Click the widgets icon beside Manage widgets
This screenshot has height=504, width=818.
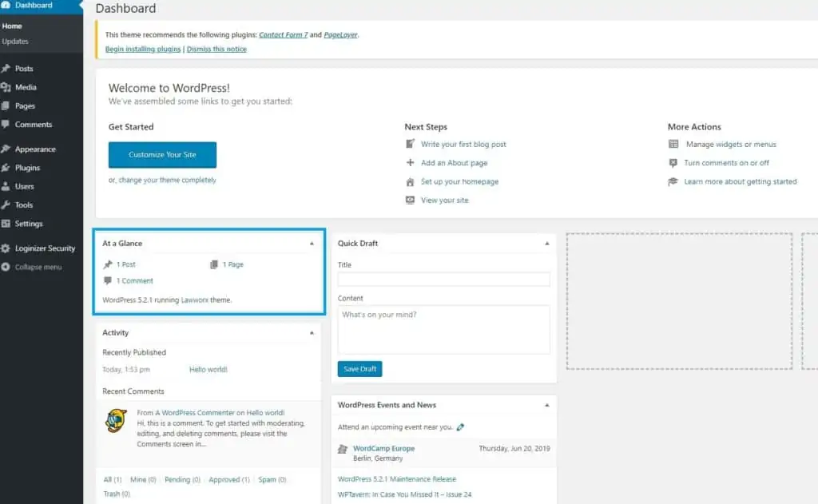pos(673,144)
